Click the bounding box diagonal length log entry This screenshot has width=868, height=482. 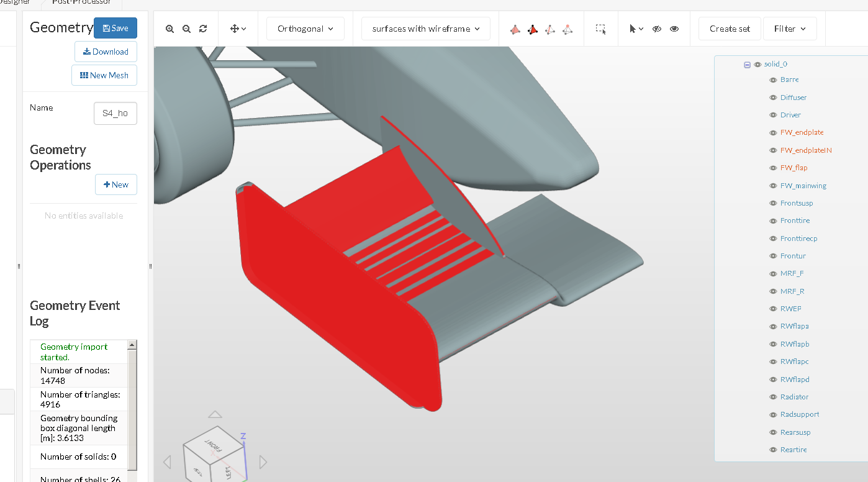click(79, 428)
